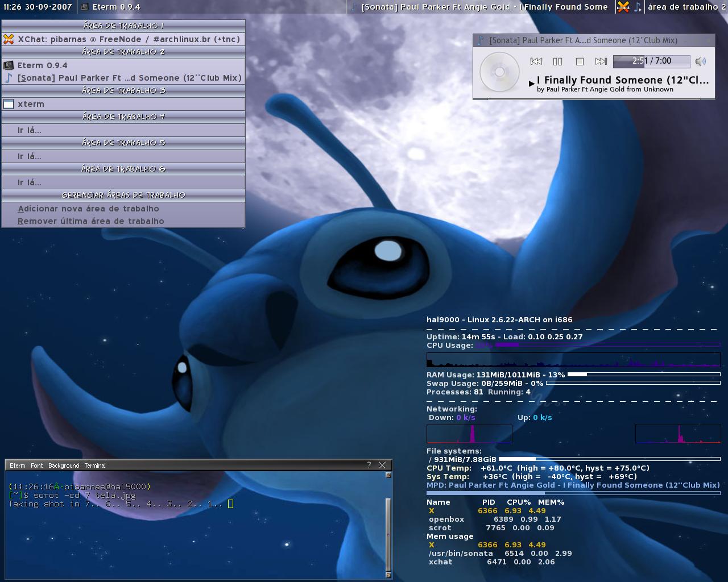Click 'ÁREA DE TRABALHO 1' header
728x582 pixels.
(x=123, y=26)
